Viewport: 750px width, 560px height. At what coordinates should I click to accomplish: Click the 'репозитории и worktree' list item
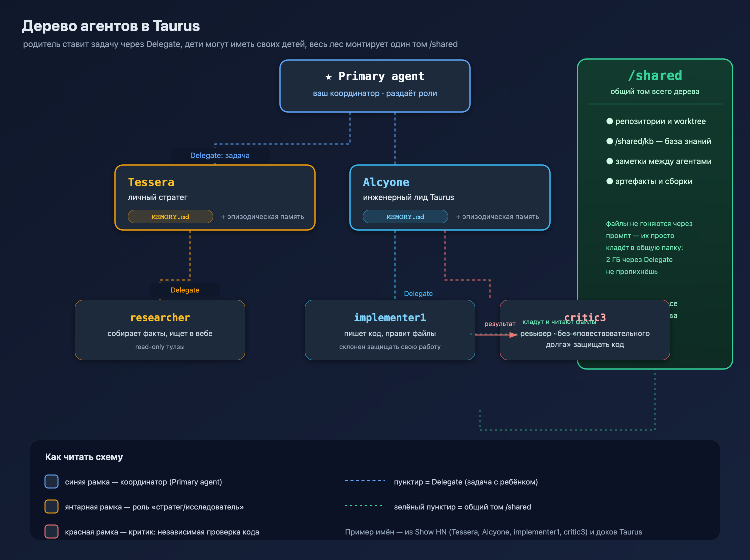[660, 121]
